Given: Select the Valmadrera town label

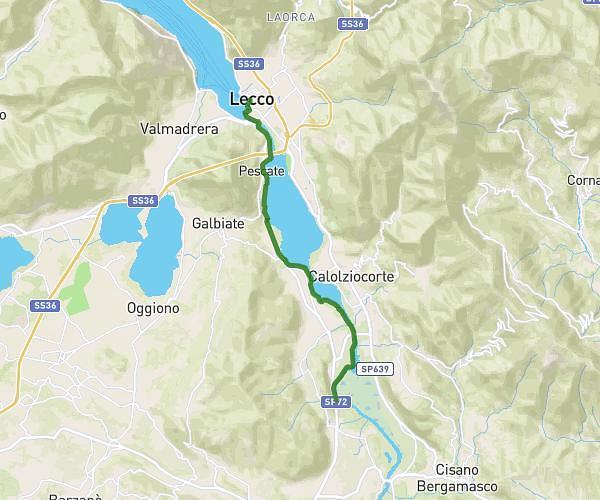Looking at the screenshot, I should click(x=179, y=129).
